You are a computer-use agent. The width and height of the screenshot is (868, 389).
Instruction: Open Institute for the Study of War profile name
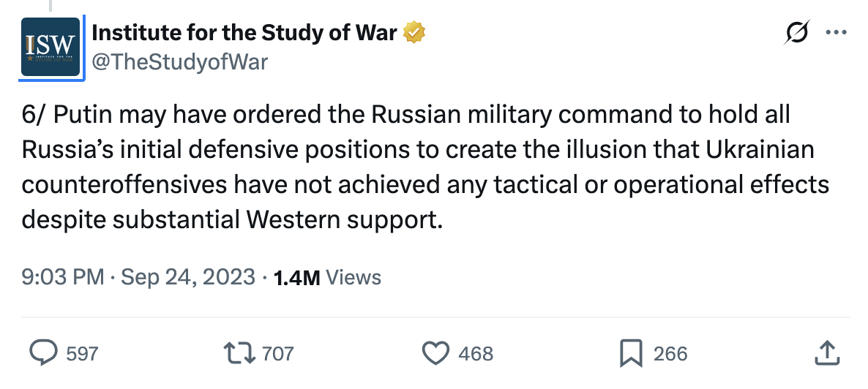(x=244, y=33)
